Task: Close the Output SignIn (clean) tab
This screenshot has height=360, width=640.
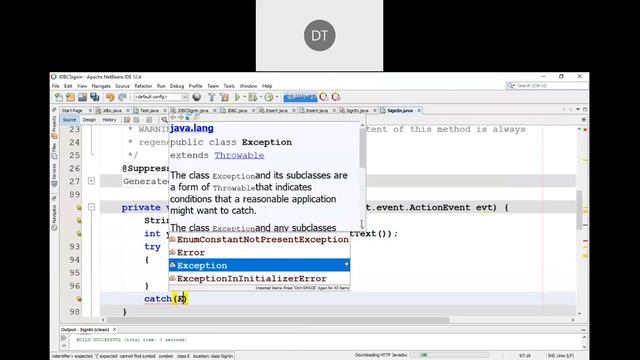Action: pyautogui.click(x=114, y=329)
